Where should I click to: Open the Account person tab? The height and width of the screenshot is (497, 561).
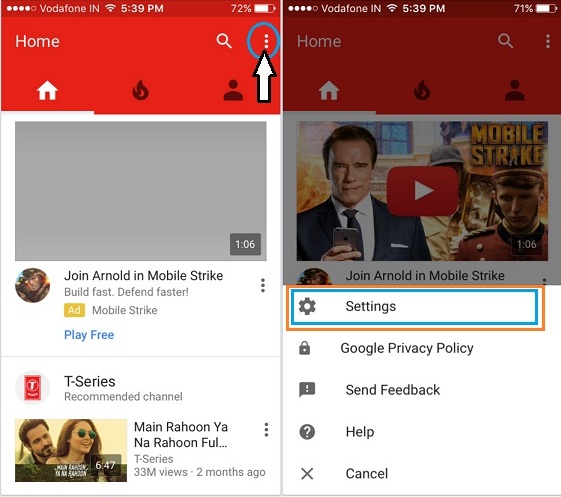(233, 90)
